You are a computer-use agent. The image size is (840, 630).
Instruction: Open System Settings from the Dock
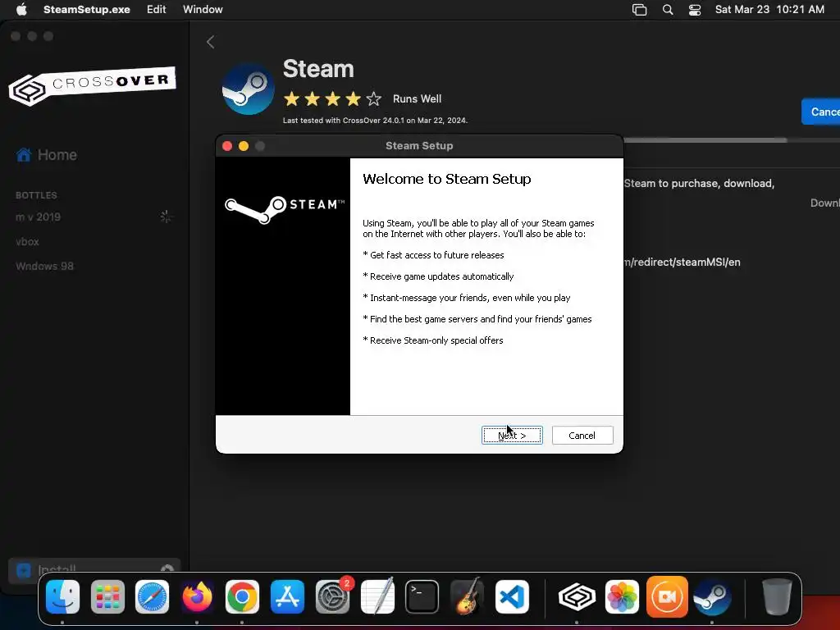(x=332, y=596)
